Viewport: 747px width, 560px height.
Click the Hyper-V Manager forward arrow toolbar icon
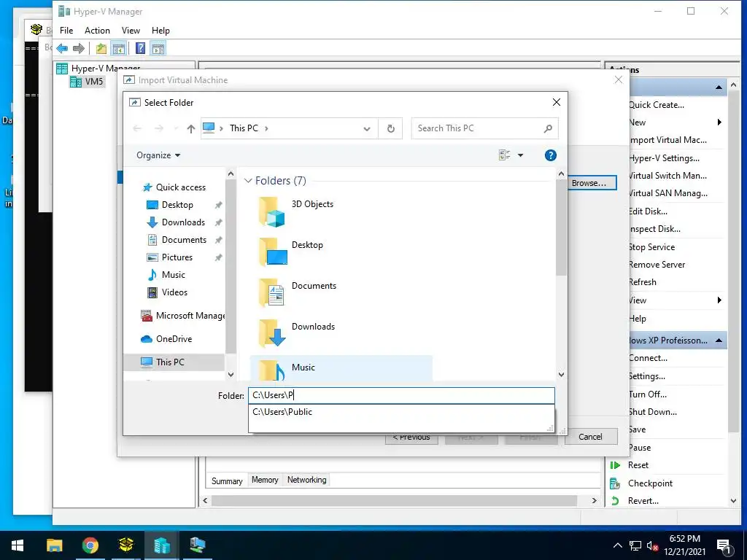tap(79, 48)
